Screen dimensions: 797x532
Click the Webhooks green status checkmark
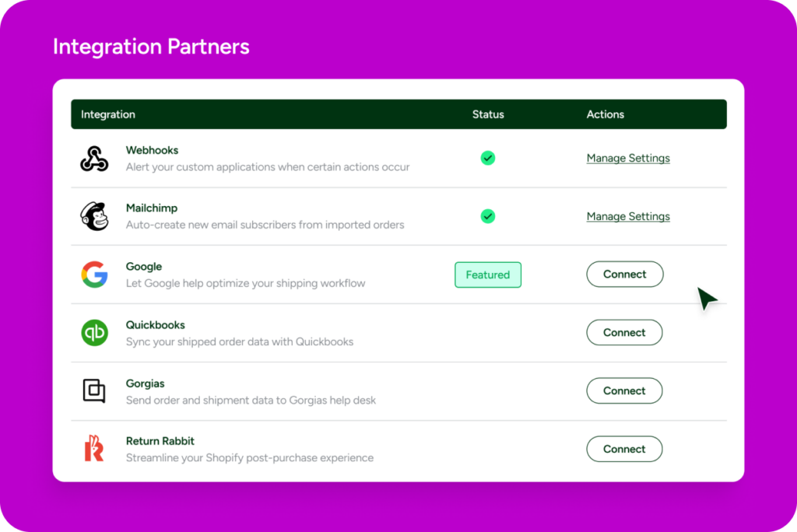[488, 158]
